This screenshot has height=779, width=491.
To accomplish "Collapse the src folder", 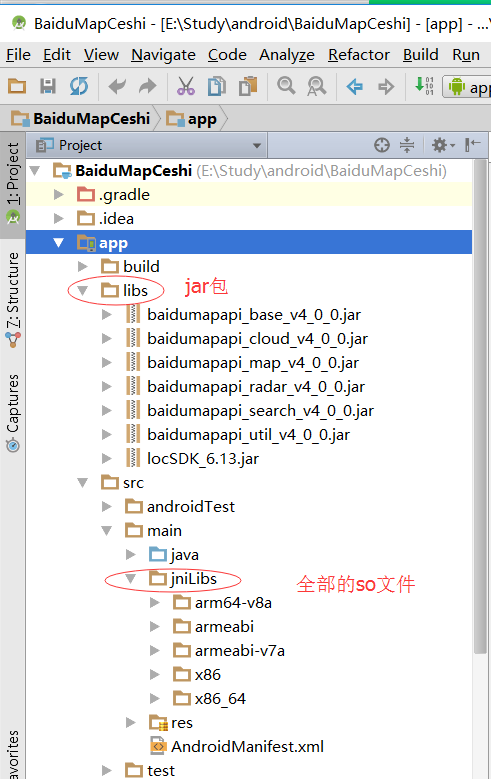I will (82, 483).
